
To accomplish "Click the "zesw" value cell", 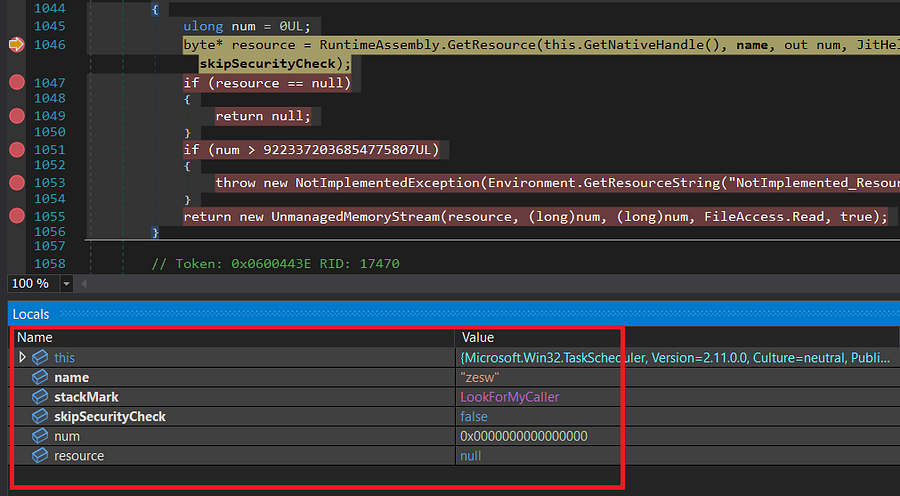I will pos(480,377).
